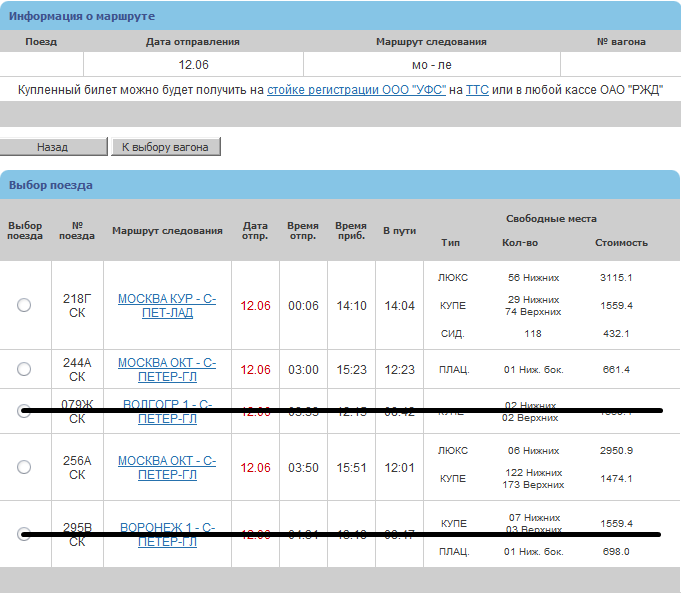Follow the стойке регистрации ООО "УФС" link
Viewport: 681px width, 593px height.
pyautogui.click(x=355, y=90)
